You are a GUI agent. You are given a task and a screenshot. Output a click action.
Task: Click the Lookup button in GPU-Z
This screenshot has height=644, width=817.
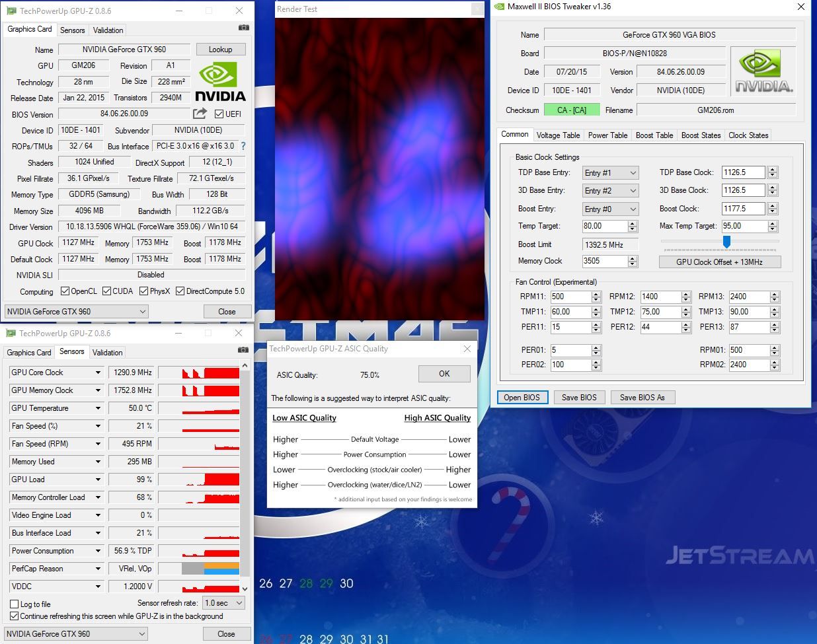click(220, 50)
